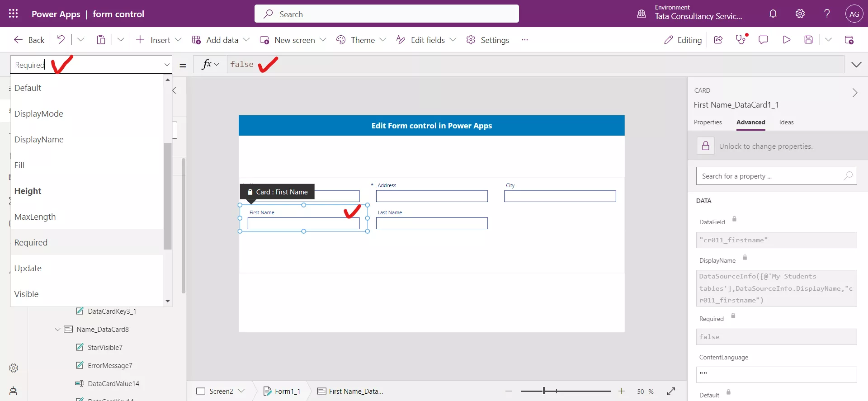Open the property selector combo box
The width and height of the screenshot is (868, 401).
91,65
